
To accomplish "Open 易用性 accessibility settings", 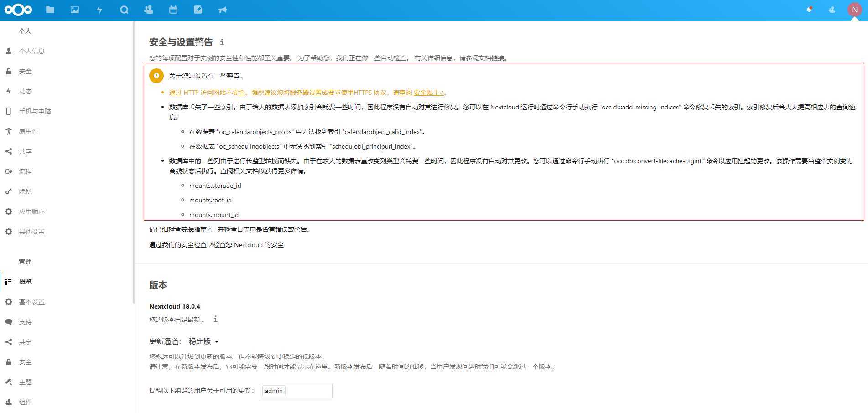I will (67, 131).
